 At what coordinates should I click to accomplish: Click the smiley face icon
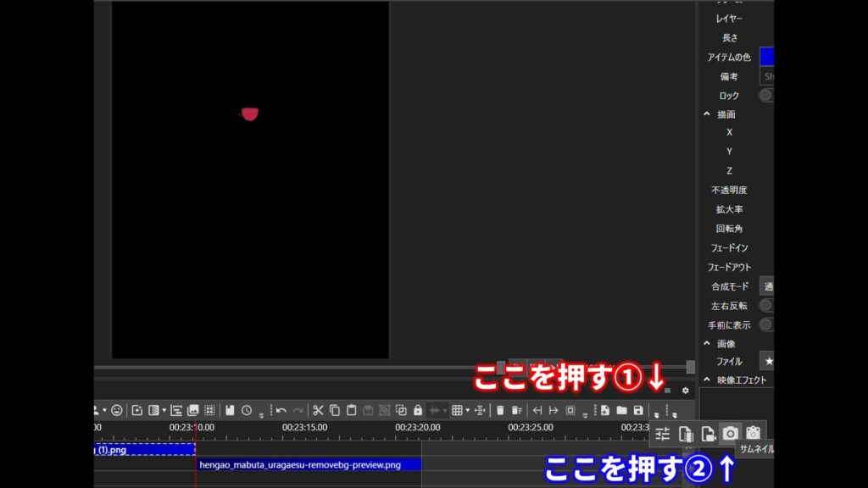[x=117, y=410]
